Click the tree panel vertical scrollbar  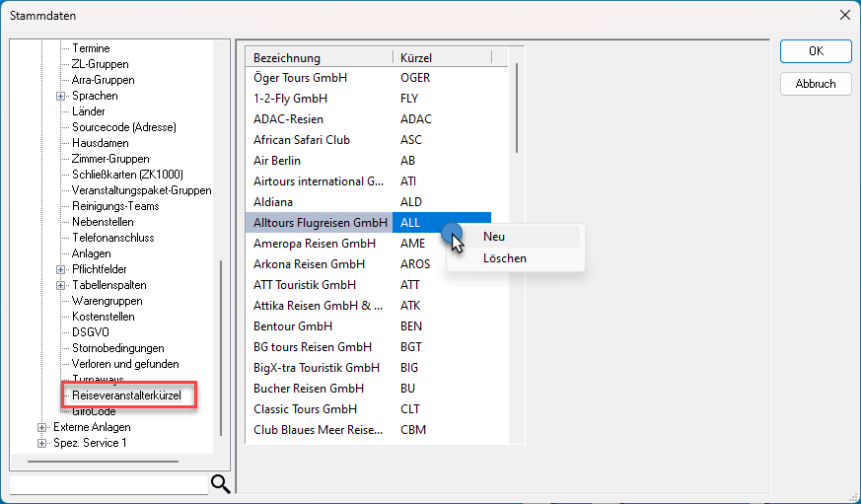(221, 348)
